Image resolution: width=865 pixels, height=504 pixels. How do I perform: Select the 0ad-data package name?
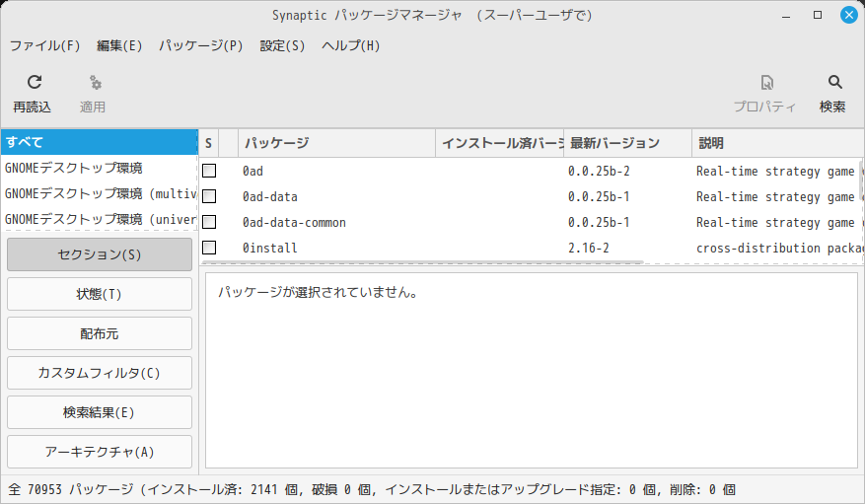[270, 197]
